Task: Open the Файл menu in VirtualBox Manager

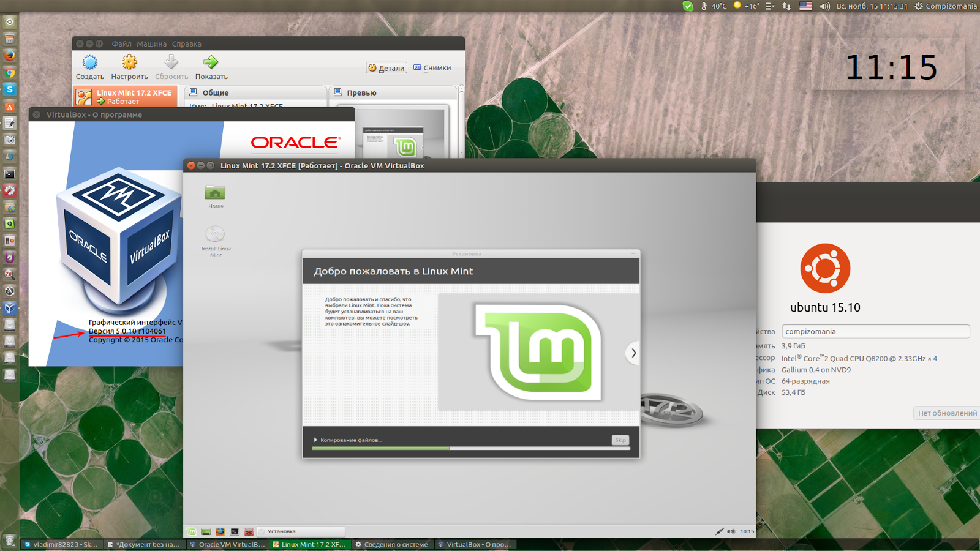Action: coord(121,44)
